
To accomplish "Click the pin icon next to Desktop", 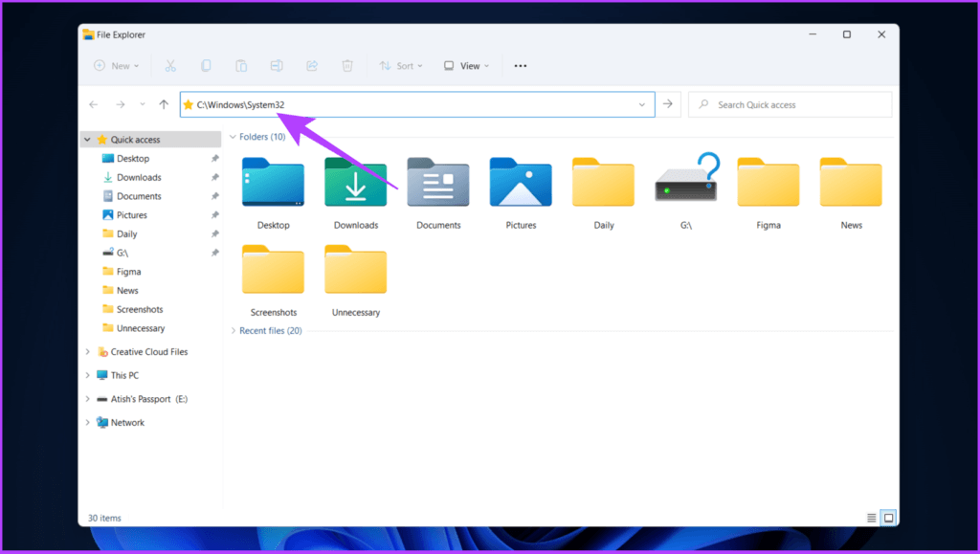I will (215, 159).
